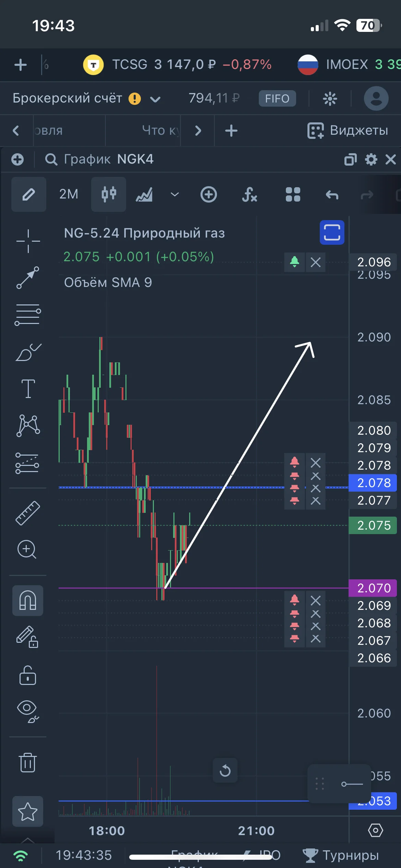Expand the brokerage account dropdown
The height and width of the screenshot is (868, 401).
point(155,99)
